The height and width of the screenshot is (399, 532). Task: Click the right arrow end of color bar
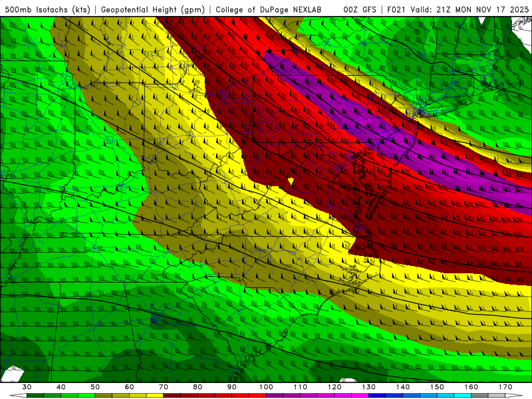coord(514,396)
